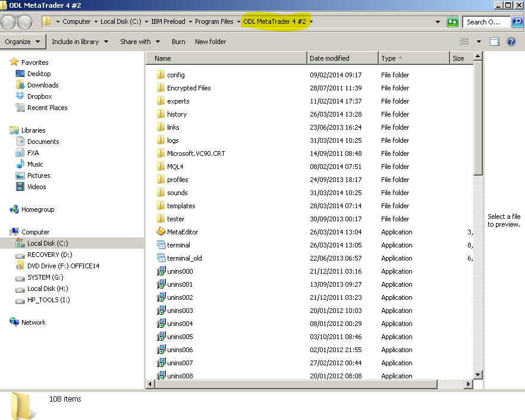Toggle the preview pane icon
The height and width of the screenshot is (420, 525).
[x=494, y=42]
